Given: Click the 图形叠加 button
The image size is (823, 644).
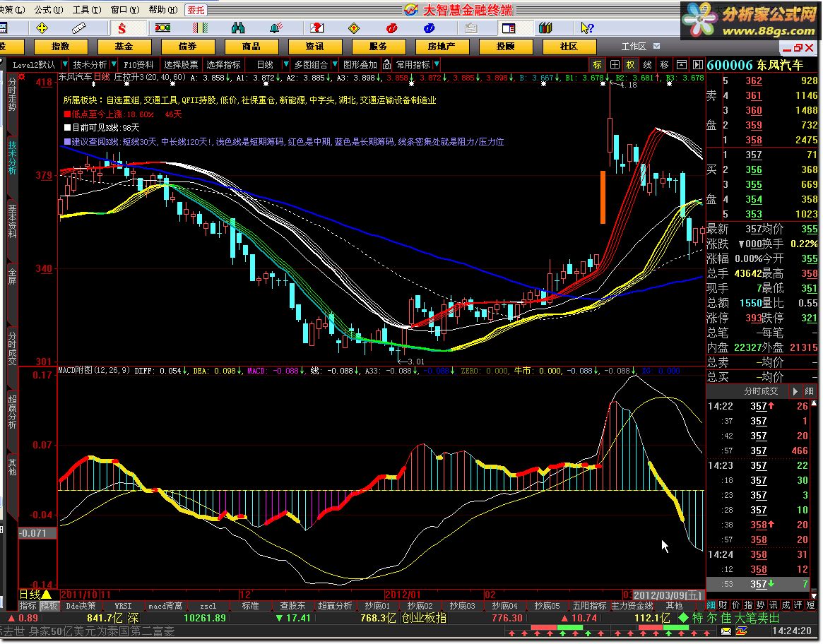Looking at the screenshot, I should pyautogui.click(x=360, y=64).
